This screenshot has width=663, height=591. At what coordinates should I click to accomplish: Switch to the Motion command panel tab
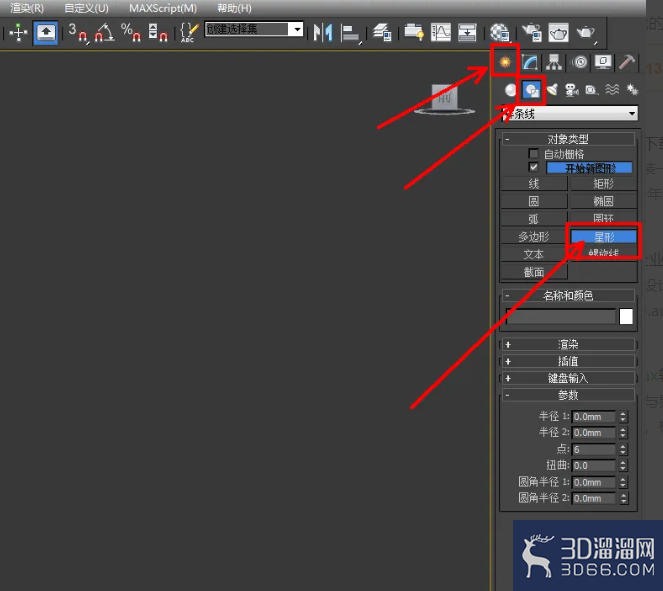pos(580,63)
